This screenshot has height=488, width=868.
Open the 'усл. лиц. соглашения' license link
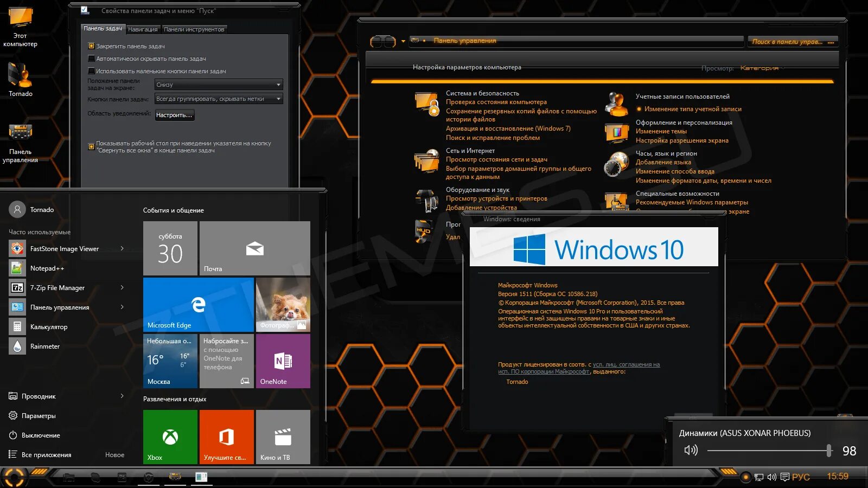click(627, 365)
